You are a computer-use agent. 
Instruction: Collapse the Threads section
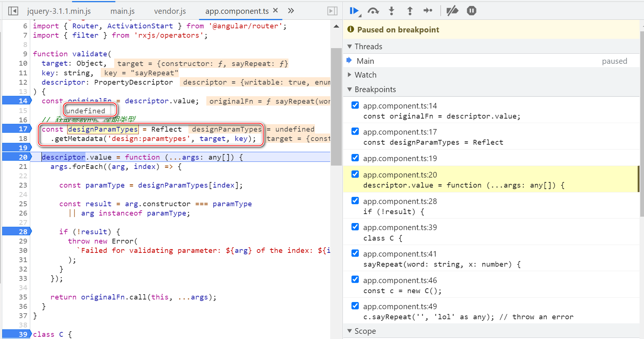(x=350, y=46)
